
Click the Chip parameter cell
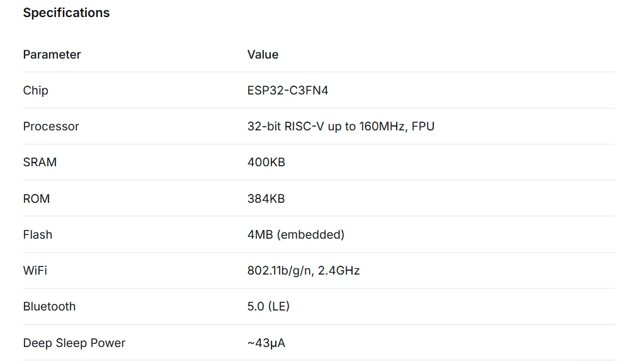35,90
